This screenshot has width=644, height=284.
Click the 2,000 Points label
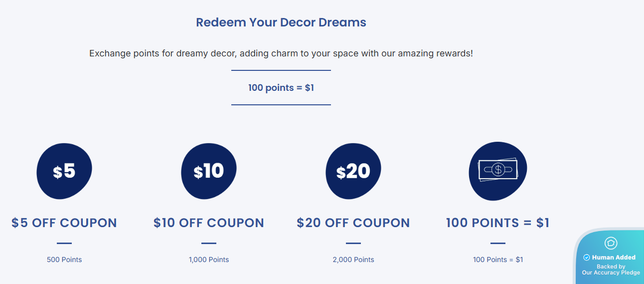(353, 260)
